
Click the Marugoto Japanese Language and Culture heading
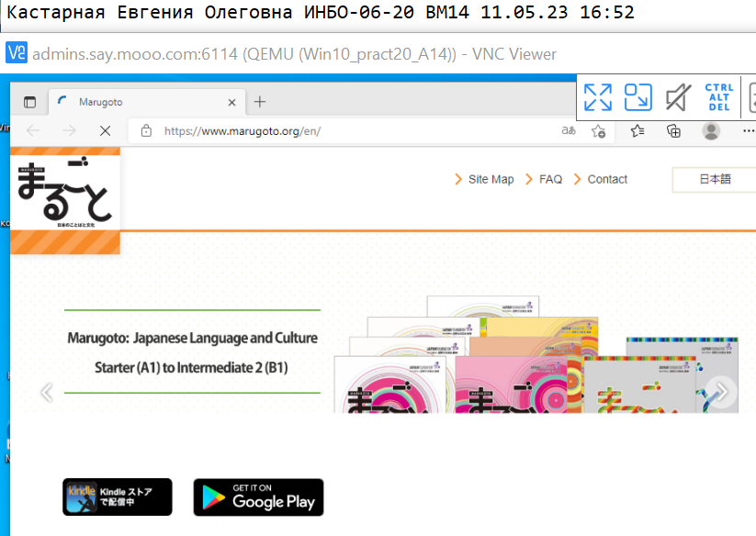point(192,338)
